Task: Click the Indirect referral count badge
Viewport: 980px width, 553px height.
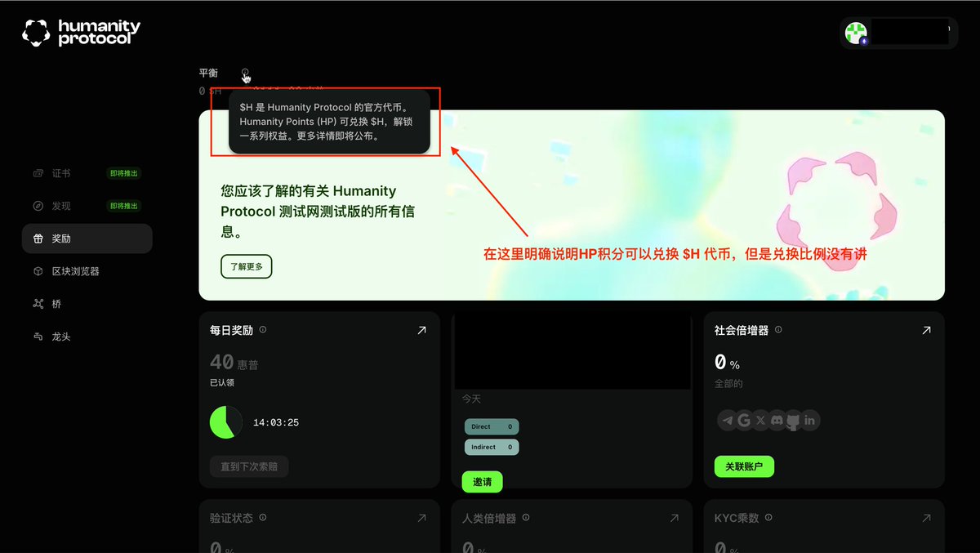Action: [492, 447]
